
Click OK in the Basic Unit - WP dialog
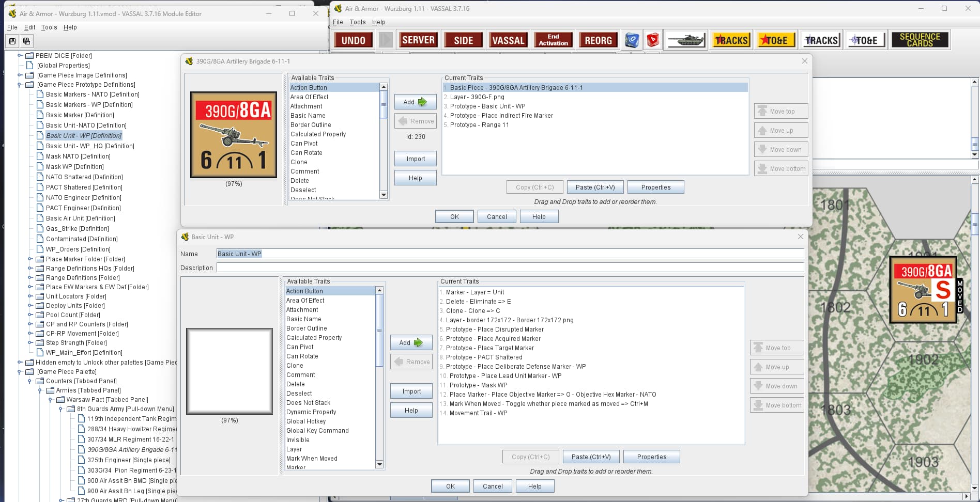(x=450, y=487)
